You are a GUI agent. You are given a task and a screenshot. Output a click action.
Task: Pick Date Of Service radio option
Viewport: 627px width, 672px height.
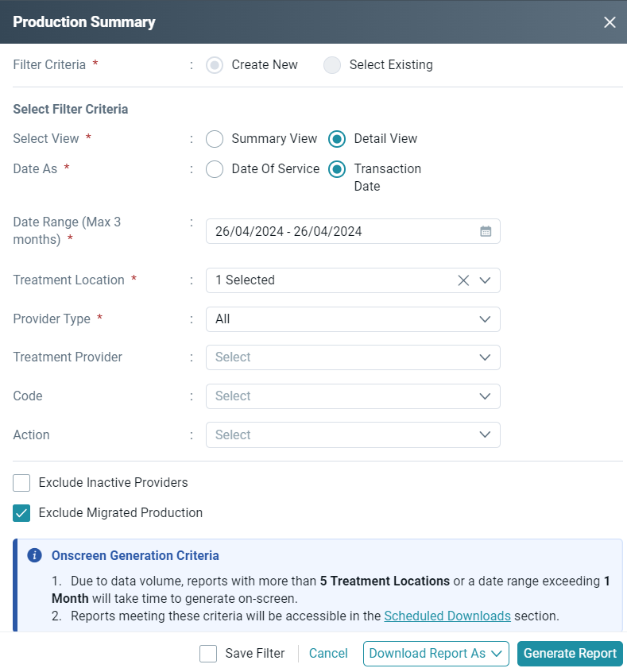tap(215, 169)
